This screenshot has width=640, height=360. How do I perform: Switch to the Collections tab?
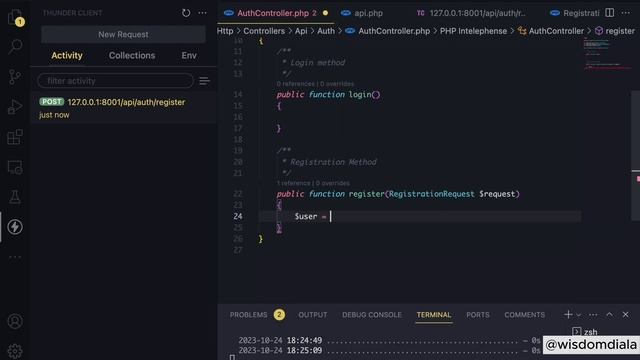click(132, 56)
